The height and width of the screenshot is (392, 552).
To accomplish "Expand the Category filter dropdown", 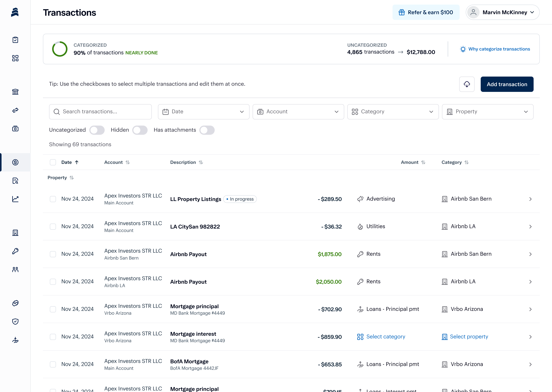I will pyautogui.click(x=393, y=112).
